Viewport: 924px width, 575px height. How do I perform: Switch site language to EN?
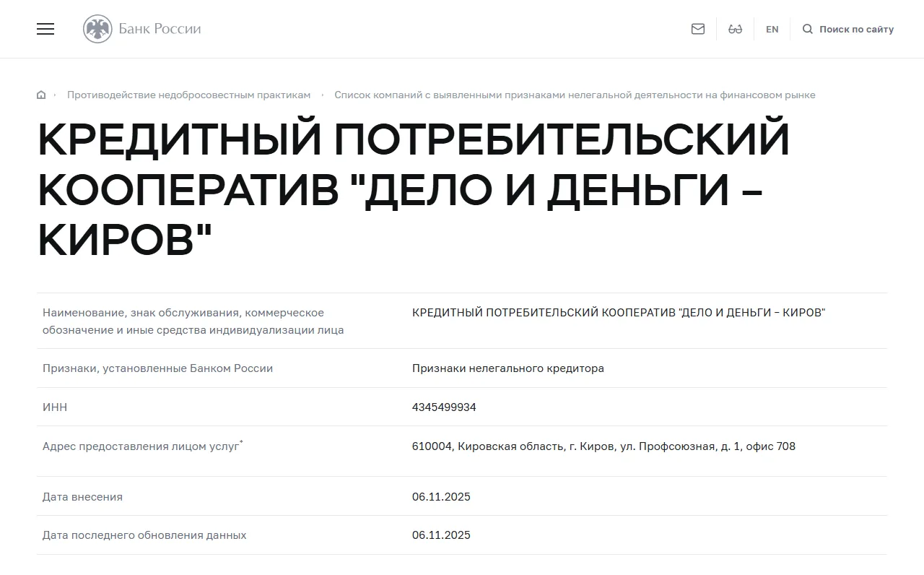(x=772, y=29)
